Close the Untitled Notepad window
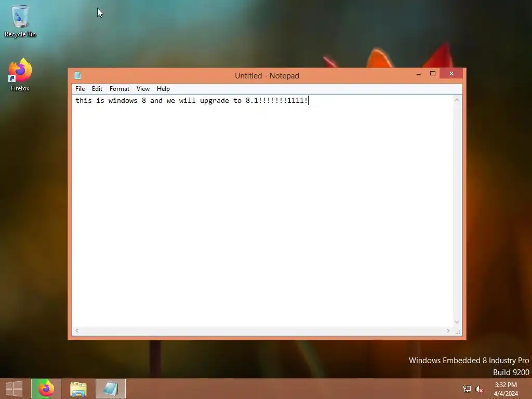 pos(451,74)
